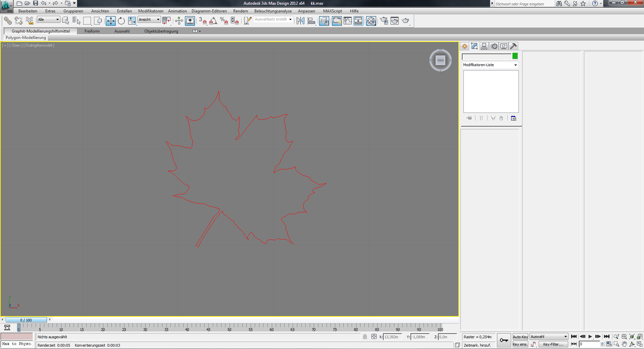Open the Material Editor icon
This screenshot has width=644, height=349.
(x=371, y=21)
